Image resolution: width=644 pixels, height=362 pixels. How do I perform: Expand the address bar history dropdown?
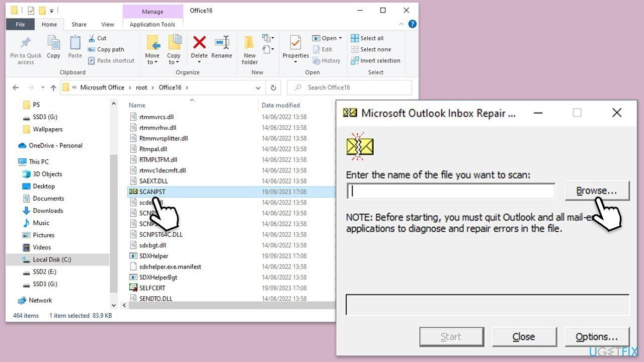click(x=258, y=87)
